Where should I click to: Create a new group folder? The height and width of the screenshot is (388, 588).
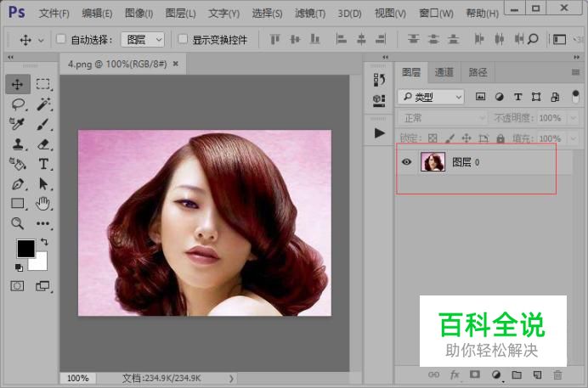click(x=517, y=374)
